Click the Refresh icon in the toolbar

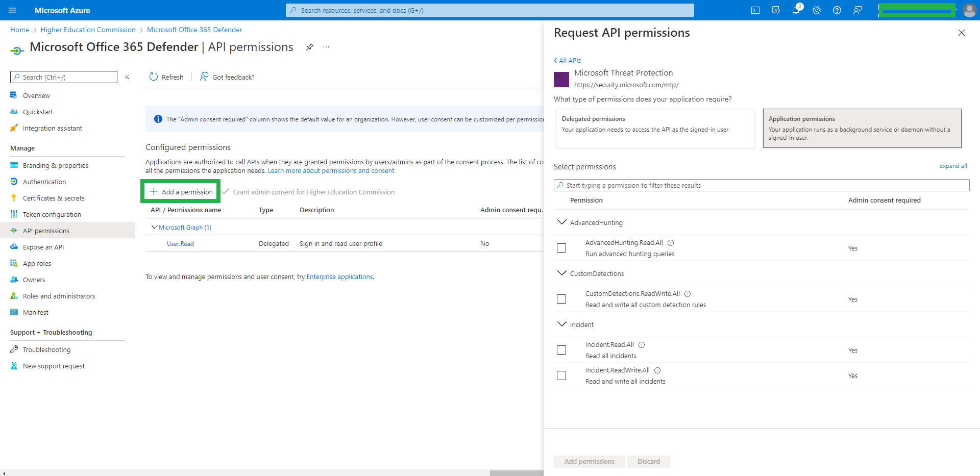pyautogui.click(x=154, y=77)
